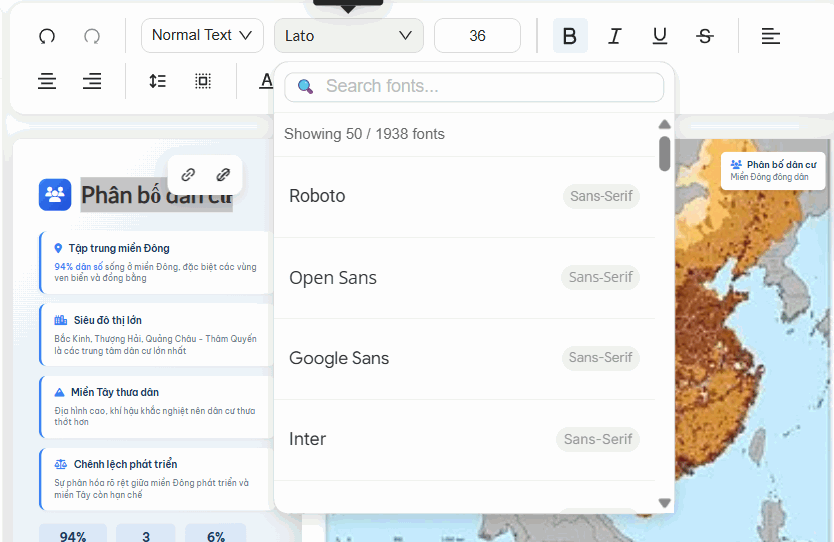Click the 6% statistic box
The image size is (834, 542).
click(x=216, y=533)
